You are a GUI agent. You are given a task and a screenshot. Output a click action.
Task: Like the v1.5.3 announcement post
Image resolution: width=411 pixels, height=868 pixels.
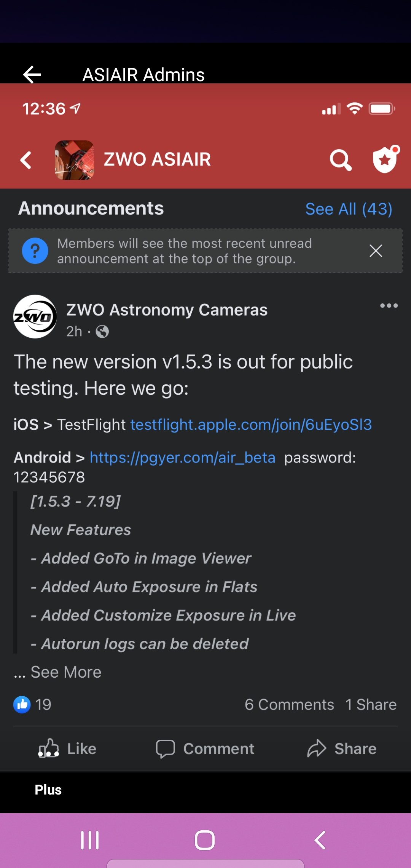point(68,749)
